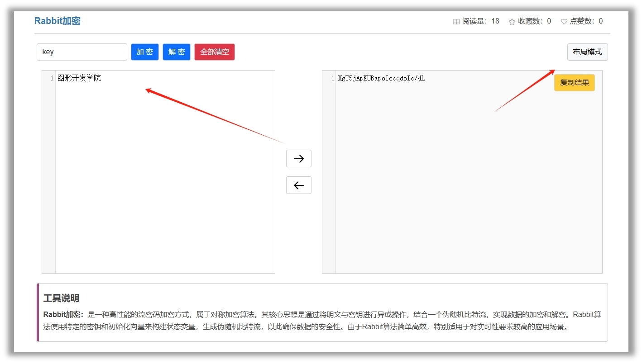
Task: Click the Rabbit加密 page title
Action: coord(57,21)
